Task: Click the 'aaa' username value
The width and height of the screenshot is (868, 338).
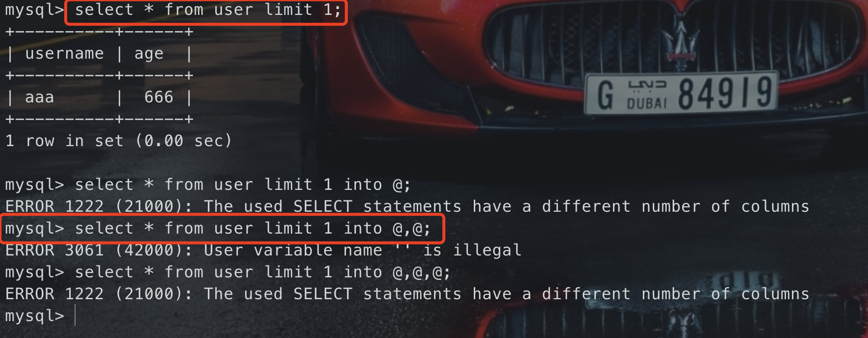Action: [39, 97]
